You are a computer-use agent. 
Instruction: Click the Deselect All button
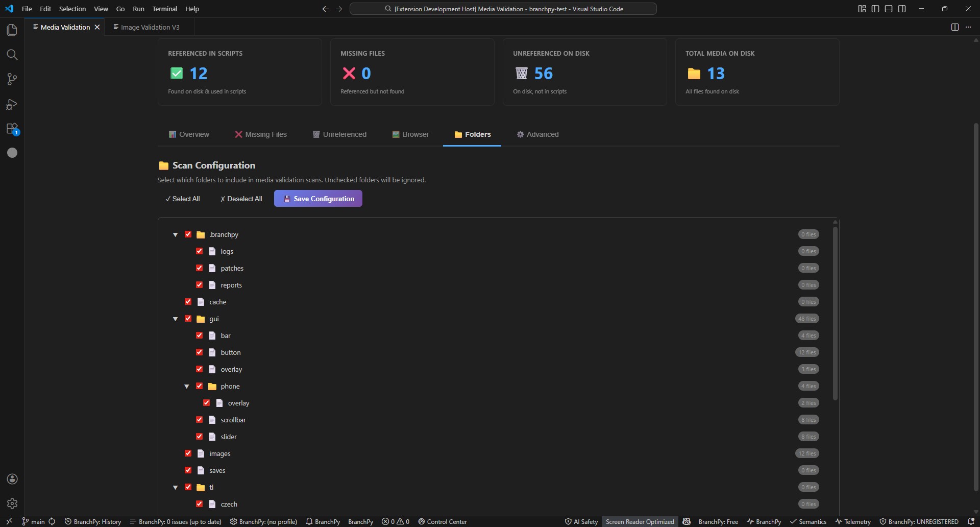[x=241, y=199]
